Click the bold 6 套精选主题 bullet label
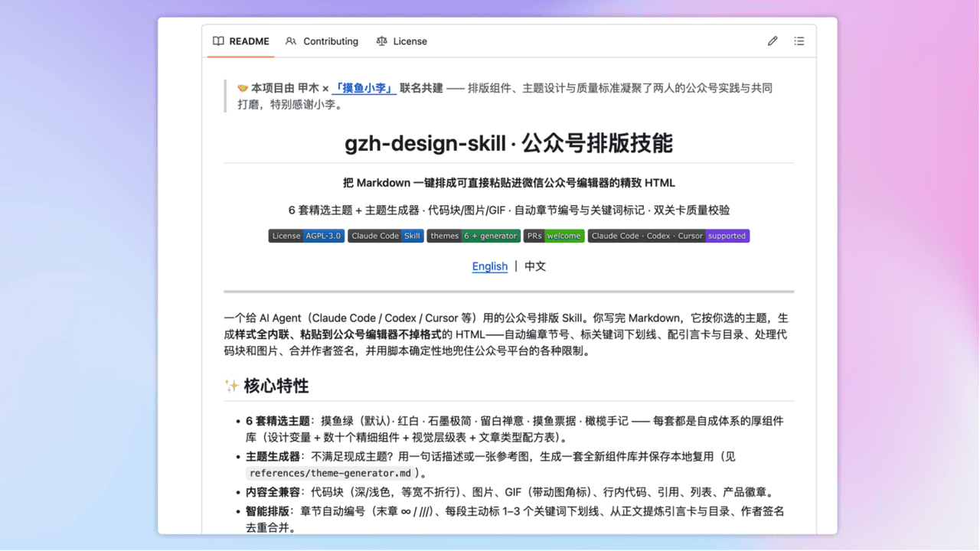The image size is (980, 551). point(278,421)
